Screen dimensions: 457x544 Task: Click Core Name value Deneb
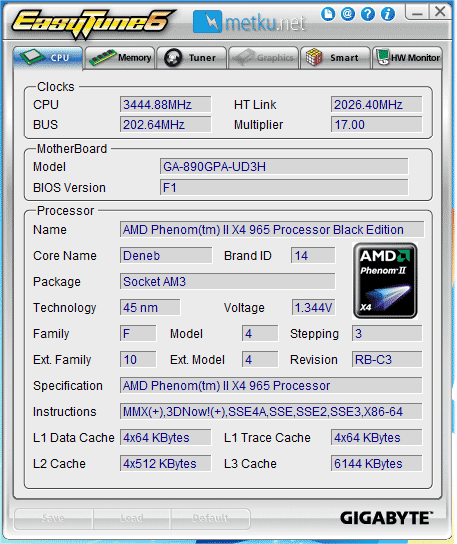coord(166,256)
